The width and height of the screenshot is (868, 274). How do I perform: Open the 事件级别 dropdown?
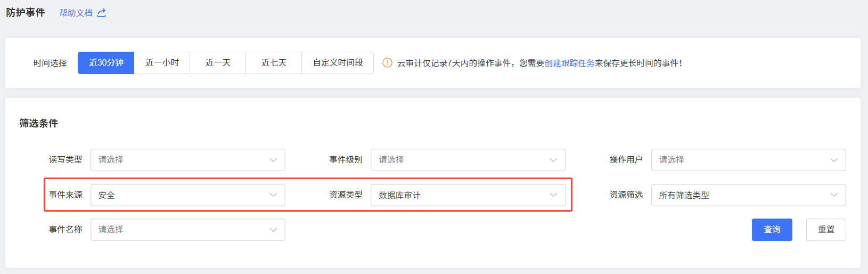[468, 160]
